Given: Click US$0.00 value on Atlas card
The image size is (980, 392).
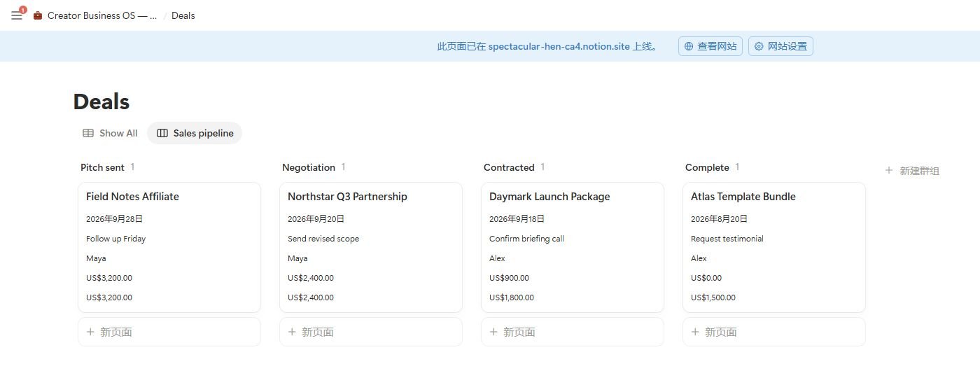Looking at the screenshot, I should [x=706, y=278].
